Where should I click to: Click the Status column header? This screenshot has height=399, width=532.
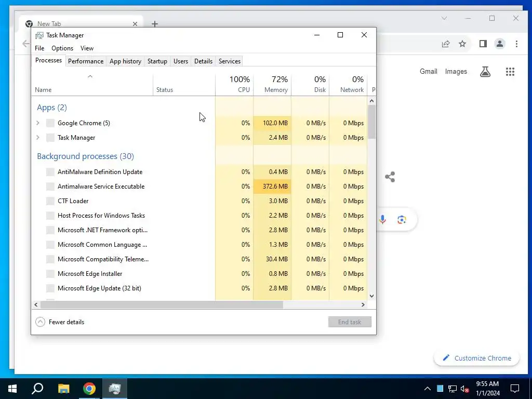[x=184, y=85]
